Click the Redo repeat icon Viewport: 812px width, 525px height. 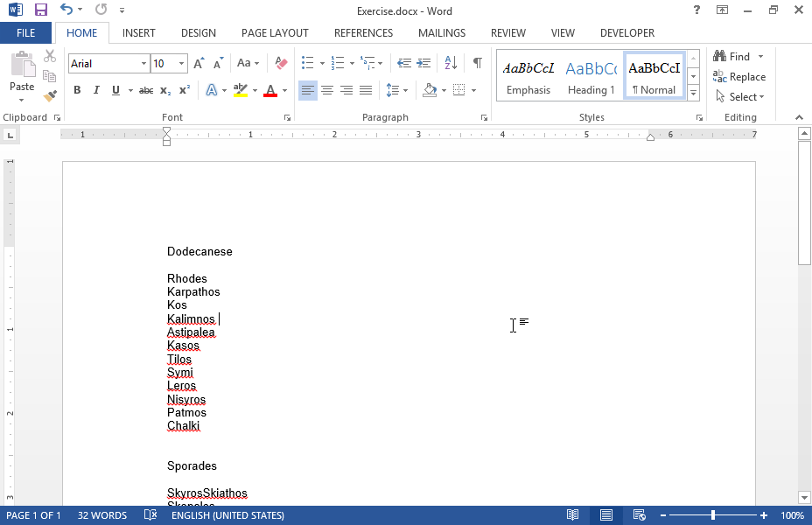(101, 10)
